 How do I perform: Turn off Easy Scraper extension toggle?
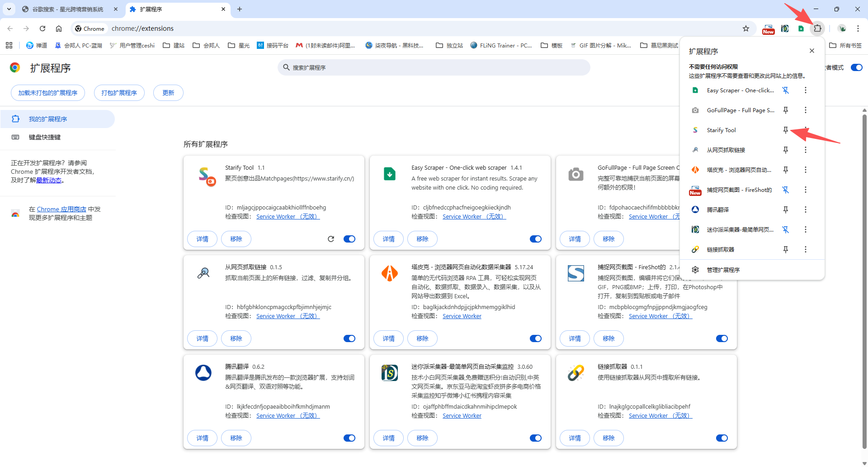click(x=536, y=239)
